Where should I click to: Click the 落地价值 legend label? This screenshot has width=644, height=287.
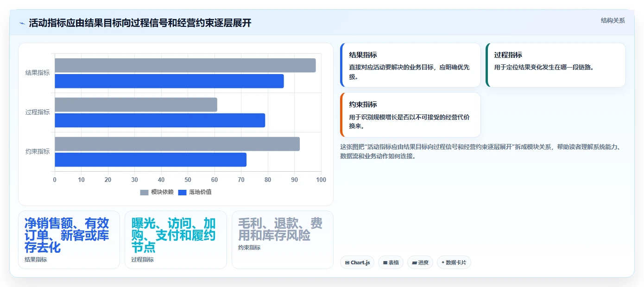[200, 192]
